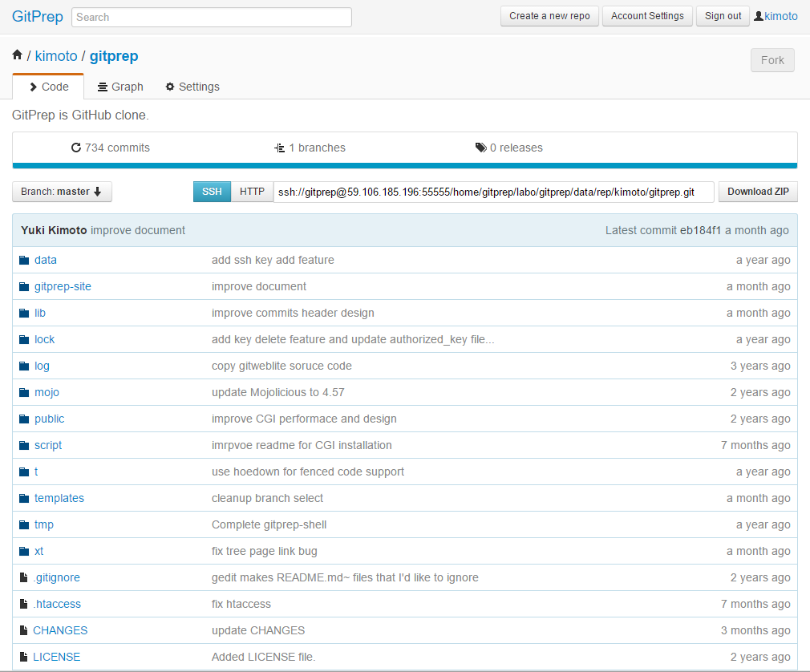Click the folder icon for mojo
Screen dimensions: 810x672
pyautogui.click(x=24, y=392)
